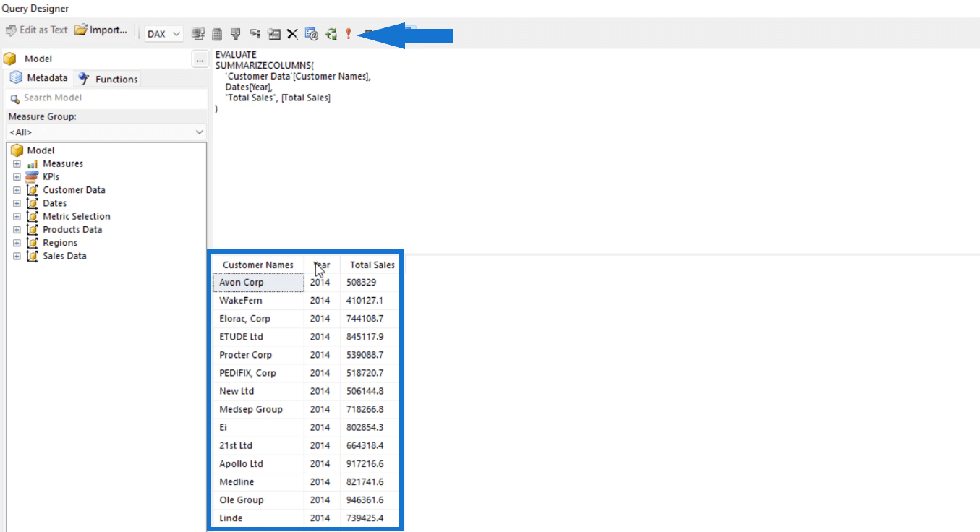Expand the Sales Data node

17,257
